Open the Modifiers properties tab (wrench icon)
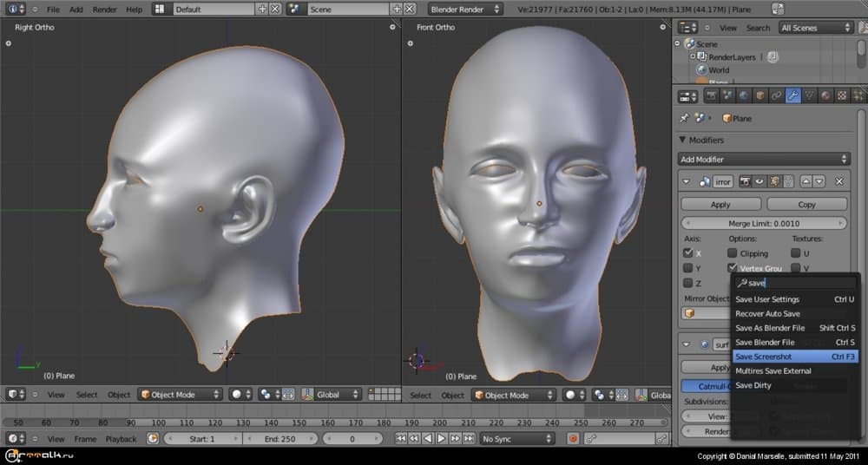 point(792,95)
